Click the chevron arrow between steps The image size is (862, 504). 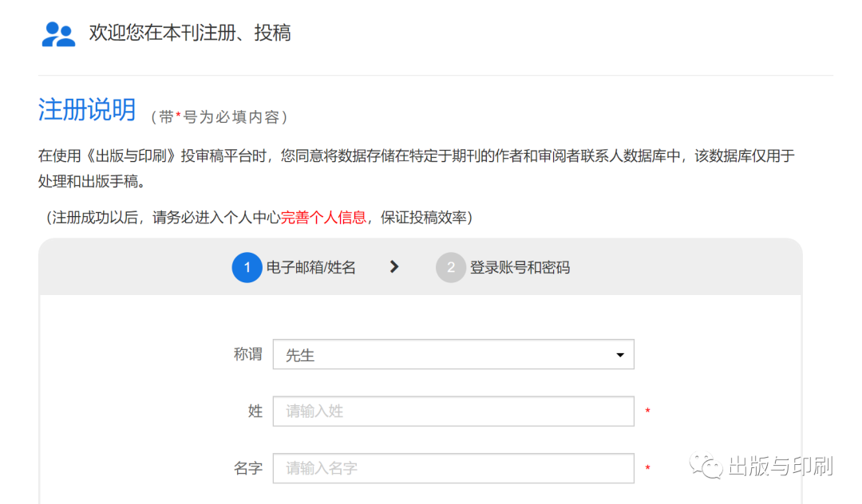[x=394, y=267]
